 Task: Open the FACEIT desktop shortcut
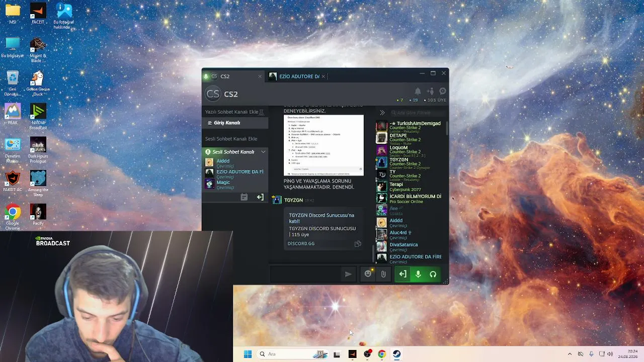(x=38, y=13)
